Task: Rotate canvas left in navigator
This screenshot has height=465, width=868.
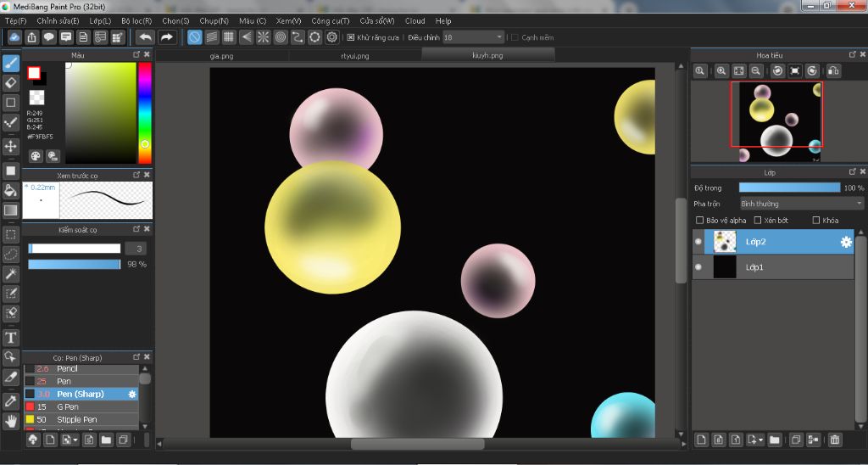Action: (x=778, y=70)
